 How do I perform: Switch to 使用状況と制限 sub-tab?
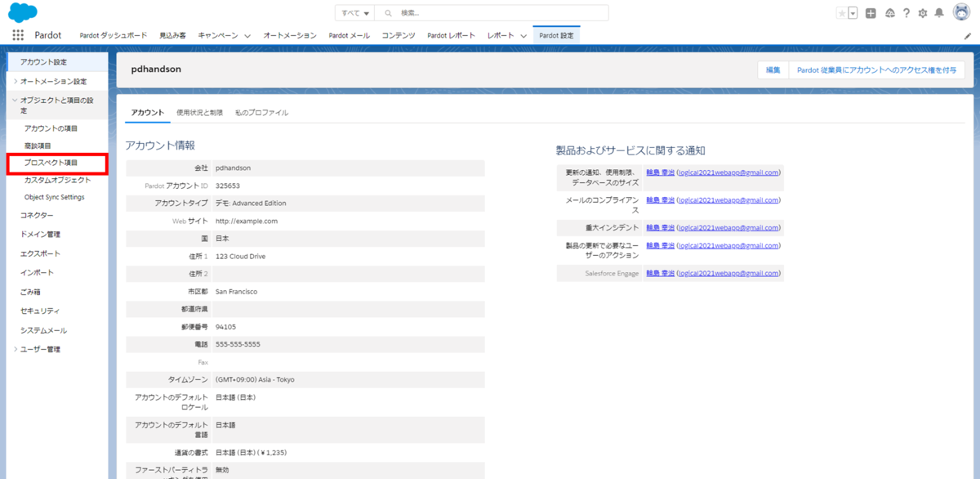199,113
